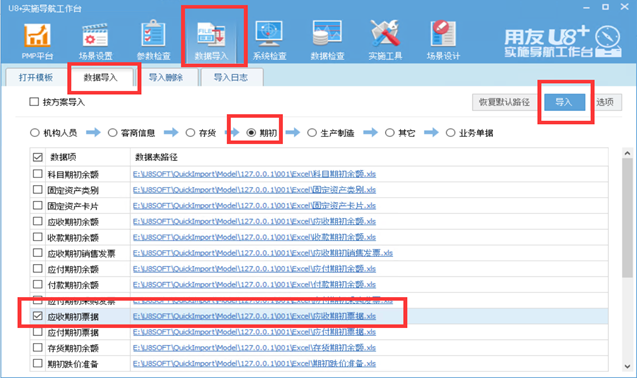The height and width of the screenshot is (378, 637).
Task: Open 场景设置 in the toolbar
Action: pyautogui.click(x=95, y=41)
